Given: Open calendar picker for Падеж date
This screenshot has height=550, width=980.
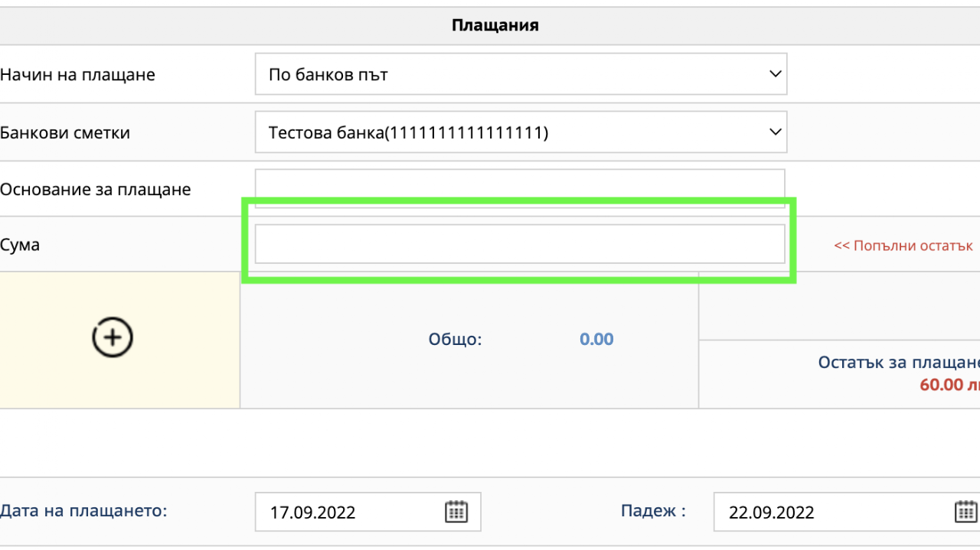Looking at the screenshot, I should (966, 512).
